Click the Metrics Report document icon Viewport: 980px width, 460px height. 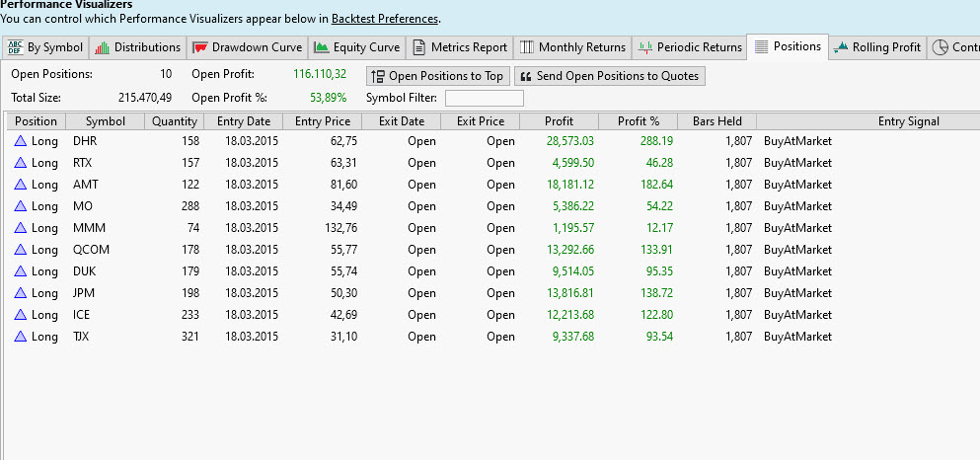click(418, 47)
